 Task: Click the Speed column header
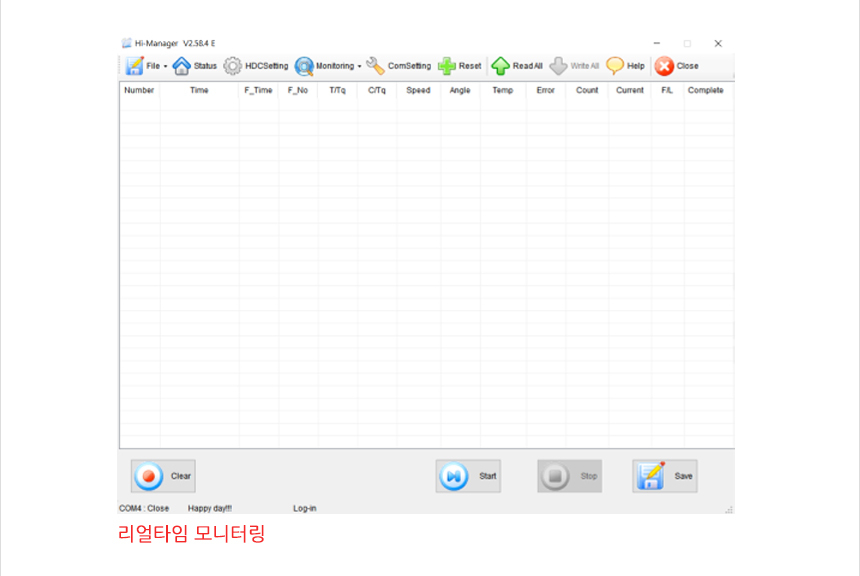tap(418, 91)
